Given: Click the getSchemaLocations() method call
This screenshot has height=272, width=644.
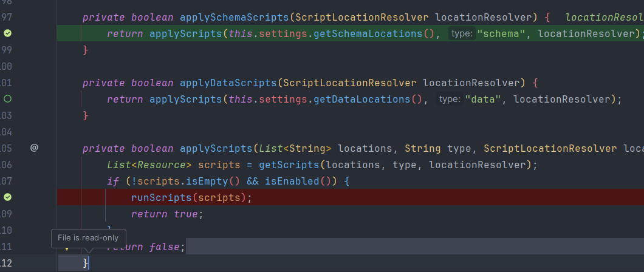Looking at the screenshot, I should pyautogui.click(x=374, y=33).
